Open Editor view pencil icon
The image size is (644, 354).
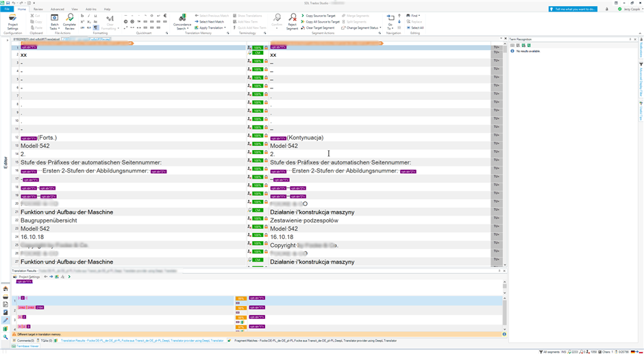pos(5,320)
